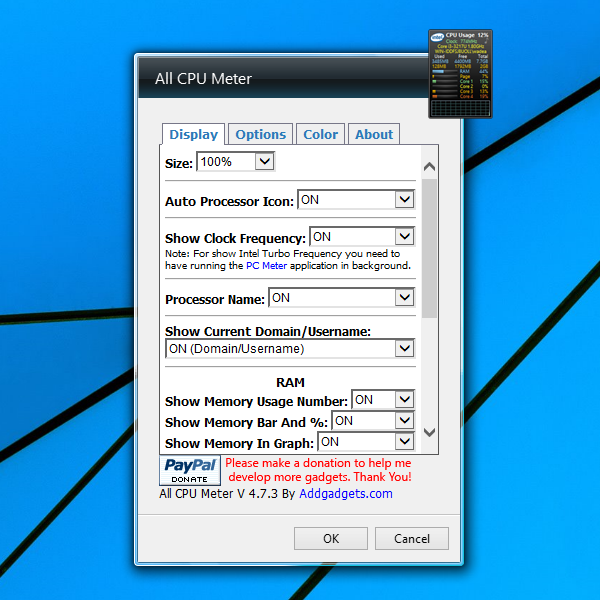Open the Auto Processor Icon dropdown

(356, 199)
